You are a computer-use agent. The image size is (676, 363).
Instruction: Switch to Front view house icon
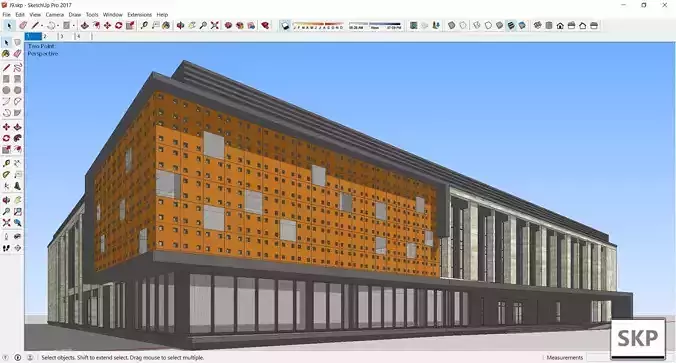tap(560, 25)
